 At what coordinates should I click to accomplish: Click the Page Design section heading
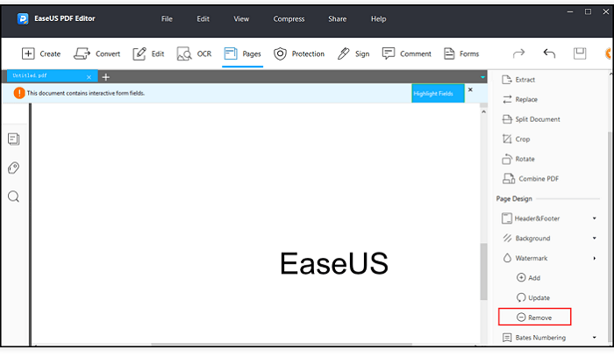(514, 199)
